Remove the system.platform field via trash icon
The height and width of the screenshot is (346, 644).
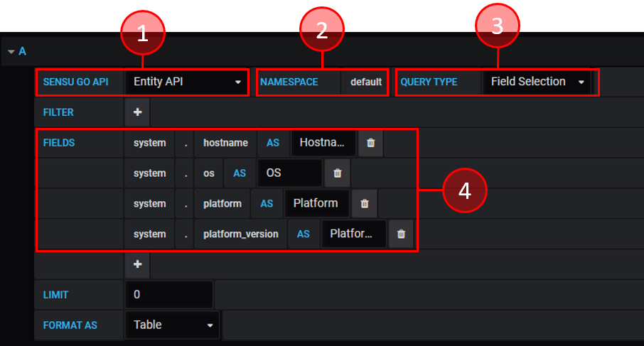coord(365,204)
